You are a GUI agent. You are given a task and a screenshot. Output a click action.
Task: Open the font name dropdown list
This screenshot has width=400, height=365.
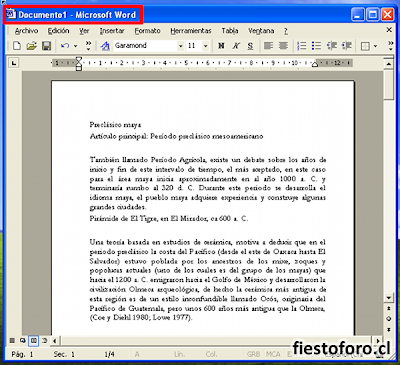pyautogui.click(x=181, y=46)
